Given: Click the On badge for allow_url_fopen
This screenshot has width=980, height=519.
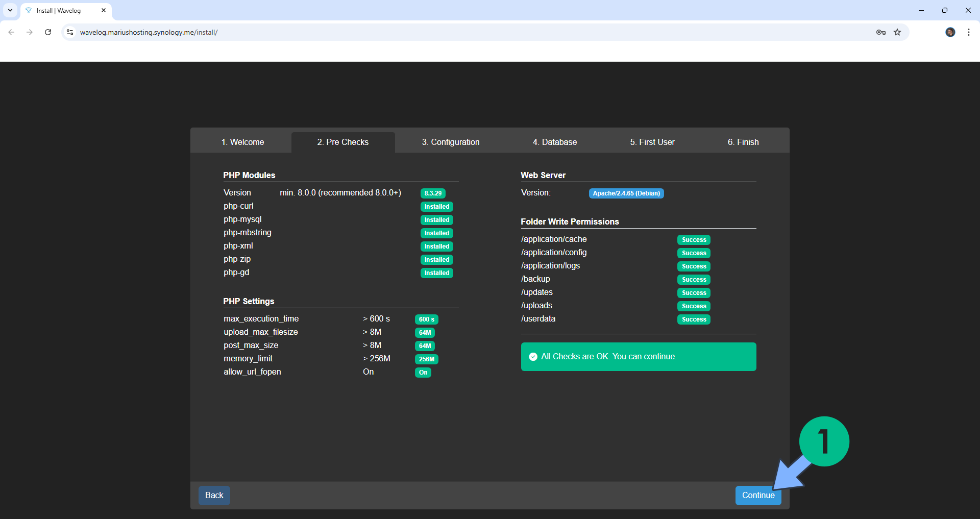Looking at the screenshot, I should click(x=423, y=373).
